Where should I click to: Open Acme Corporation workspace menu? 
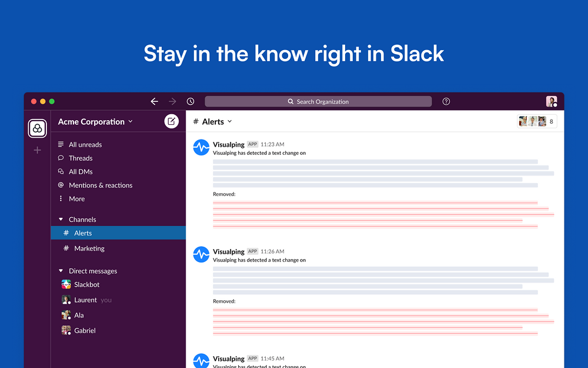[x=95, y=122]
